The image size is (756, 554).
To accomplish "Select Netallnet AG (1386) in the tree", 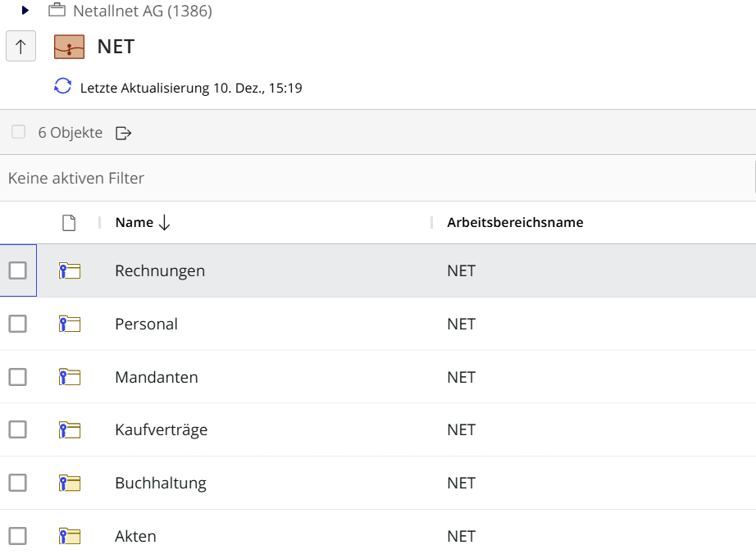I will pyautogui.click(x=142, y=11).
